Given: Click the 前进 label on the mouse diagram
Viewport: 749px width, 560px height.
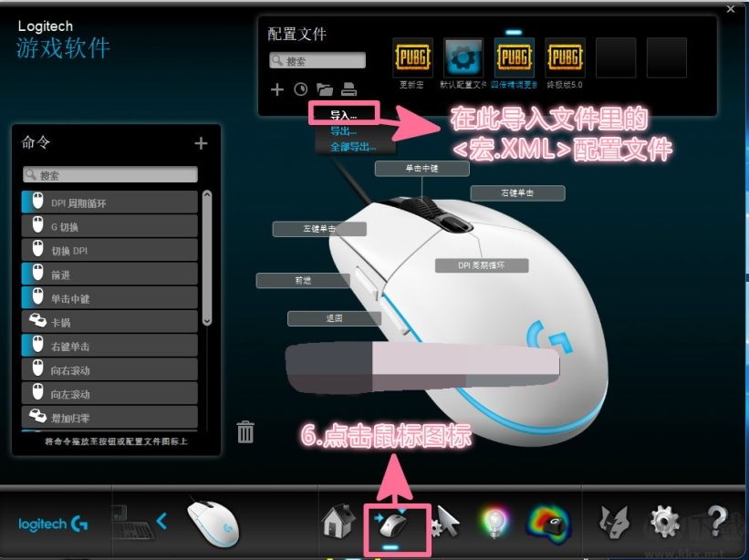Looking at the screenshot, I should tap(303, 280).
